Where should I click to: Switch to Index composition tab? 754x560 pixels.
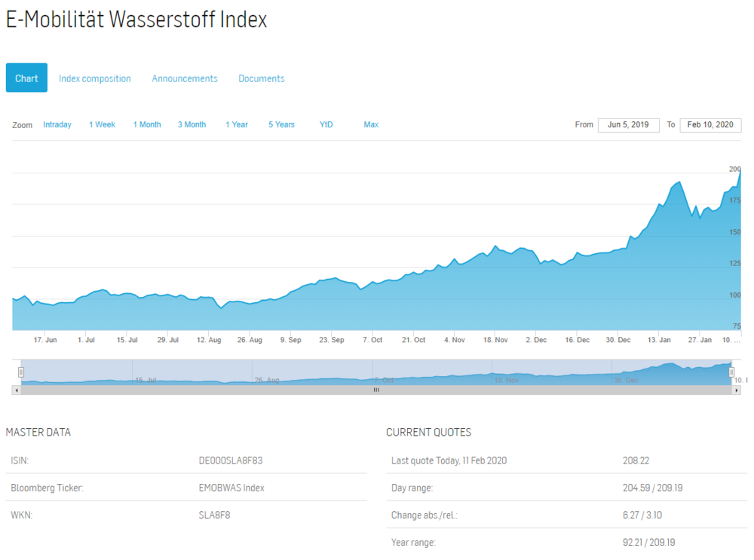[95, 78]
